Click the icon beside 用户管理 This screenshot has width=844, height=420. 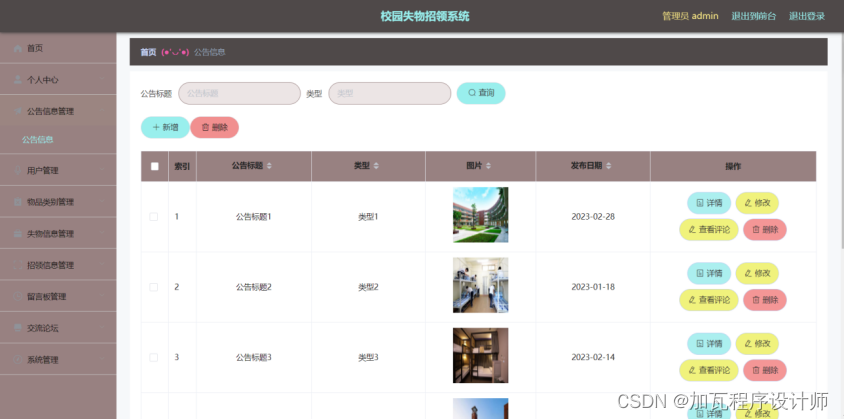(18, 170)
